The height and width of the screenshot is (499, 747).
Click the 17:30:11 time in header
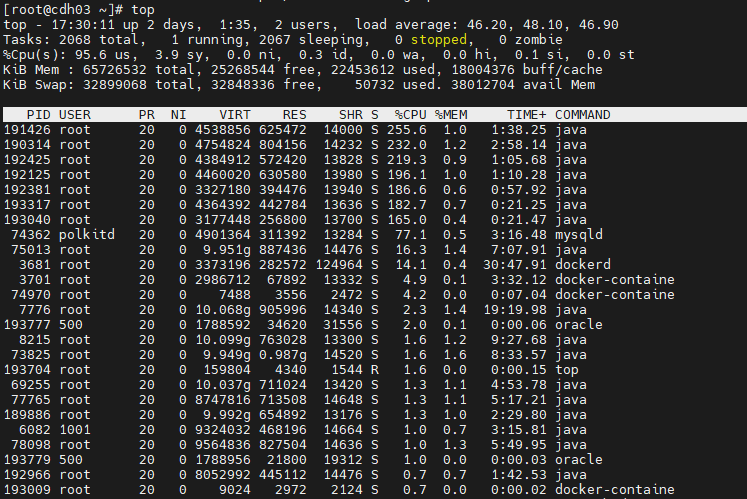pyautogui.click(x=83, y=25)
